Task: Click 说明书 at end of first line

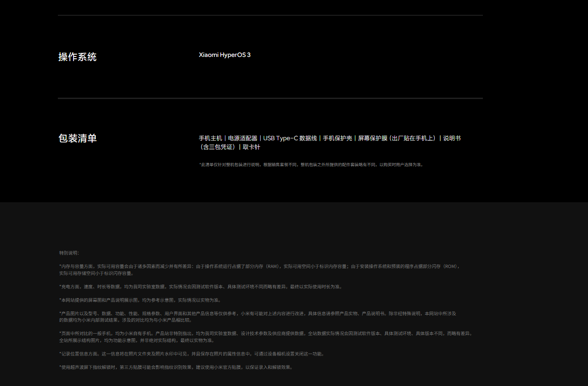Action: click(452, 138)
